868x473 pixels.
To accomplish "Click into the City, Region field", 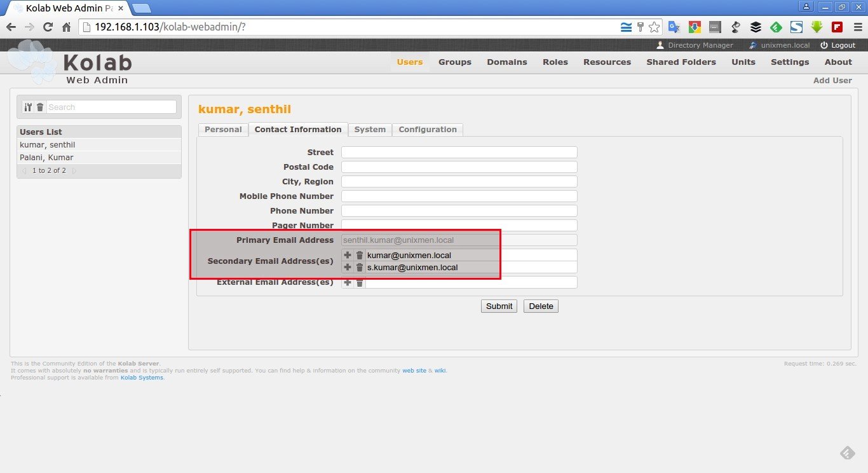I will pyautogui.click(x=459, y=182).
